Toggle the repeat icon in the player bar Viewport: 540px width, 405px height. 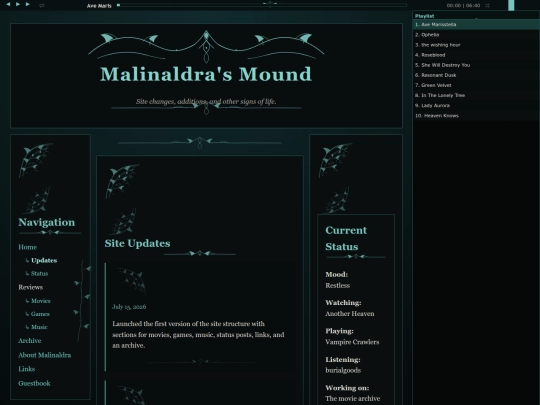point(42,5)
